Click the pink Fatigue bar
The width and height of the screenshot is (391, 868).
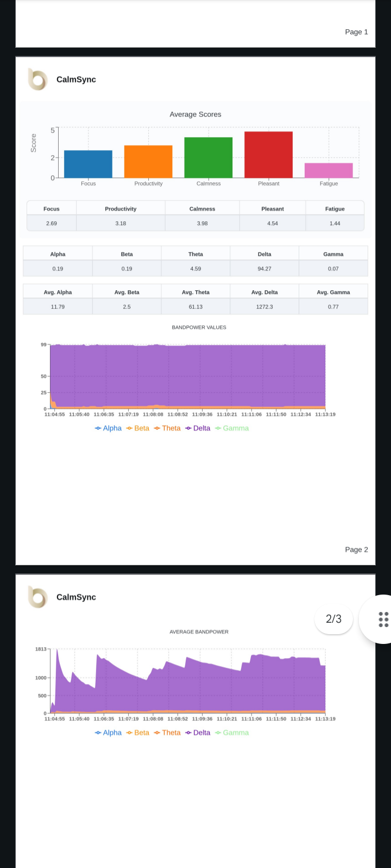[329, 170]
